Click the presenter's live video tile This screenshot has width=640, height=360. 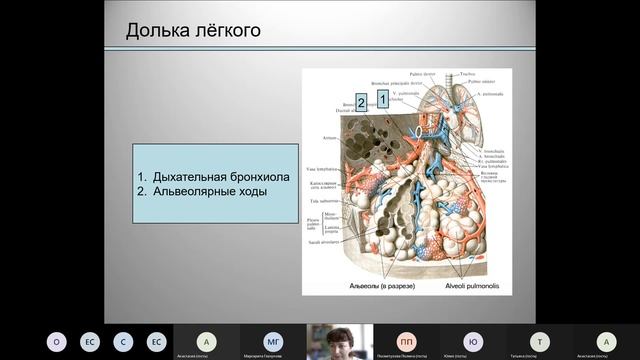[340, 342]
